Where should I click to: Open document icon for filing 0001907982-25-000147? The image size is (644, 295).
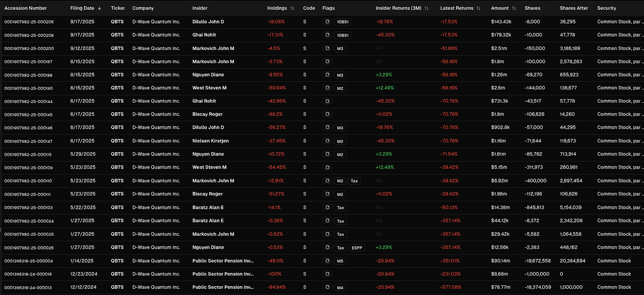(x=327, y=141)
